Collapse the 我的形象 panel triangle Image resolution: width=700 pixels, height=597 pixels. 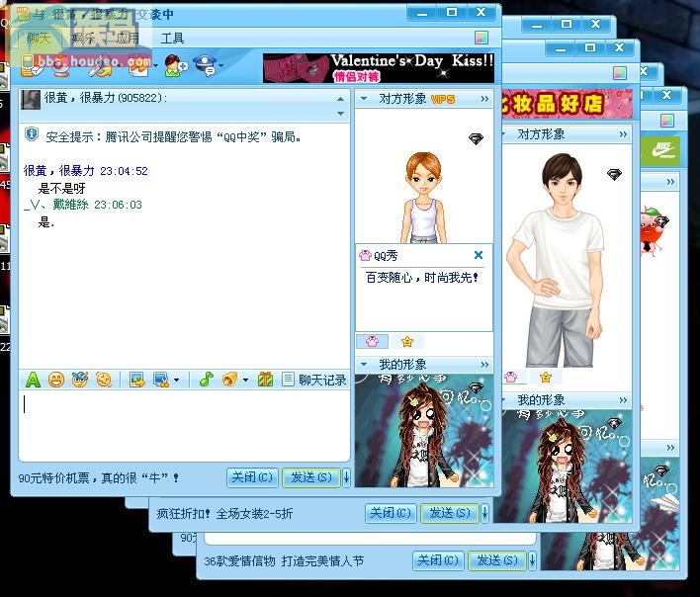pos(364,365)
